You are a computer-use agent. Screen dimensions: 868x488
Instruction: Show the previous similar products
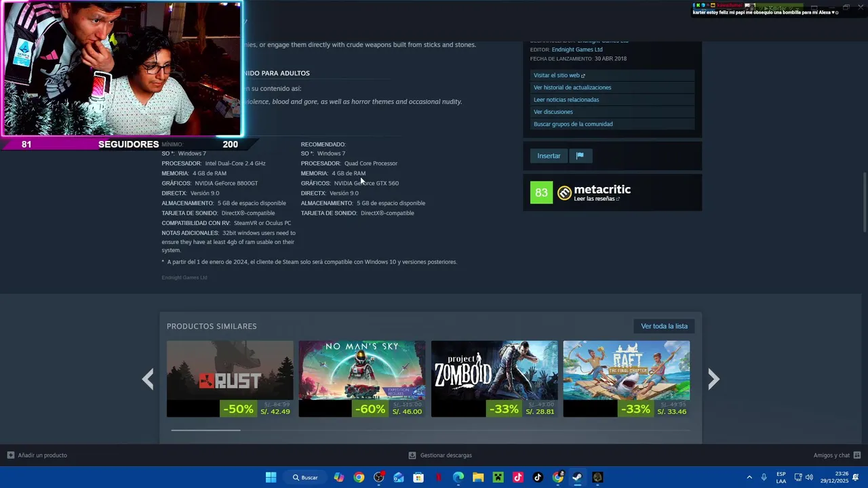[148, 379]
